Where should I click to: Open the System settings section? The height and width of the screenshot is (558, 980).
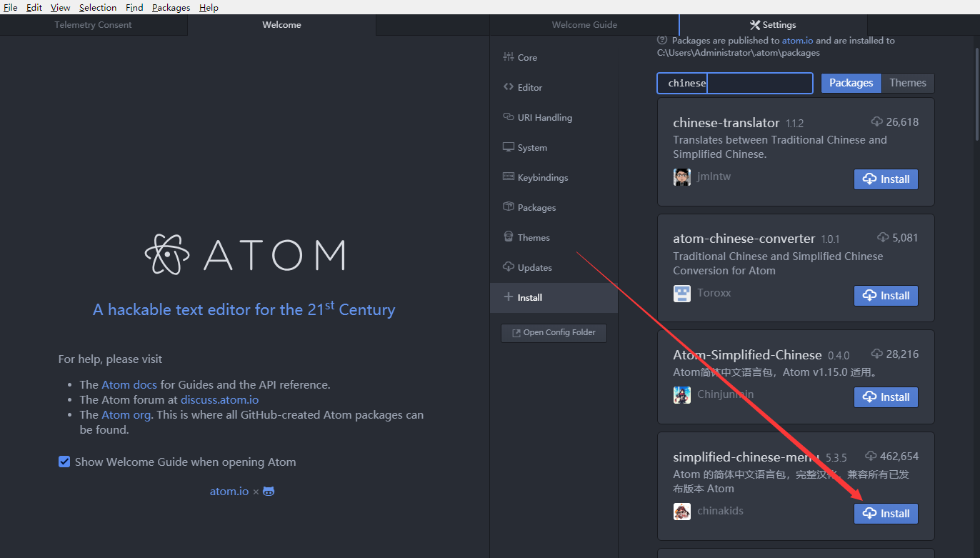click(x=531, y=147)
